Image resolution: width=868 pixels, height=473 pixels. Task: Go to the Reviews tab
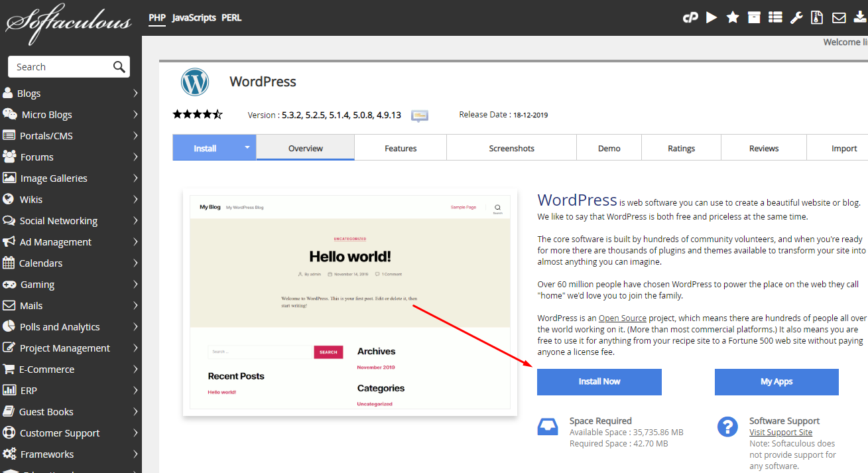pos(764,148)
